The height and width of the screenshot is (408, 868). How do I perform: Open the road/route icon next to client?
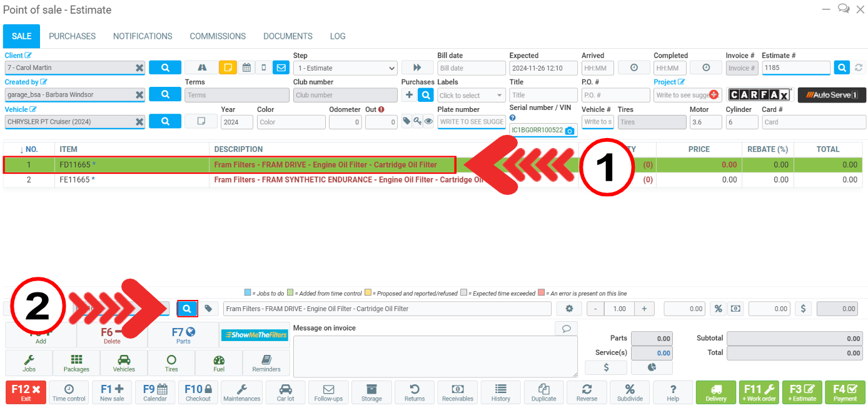[201, 68]
